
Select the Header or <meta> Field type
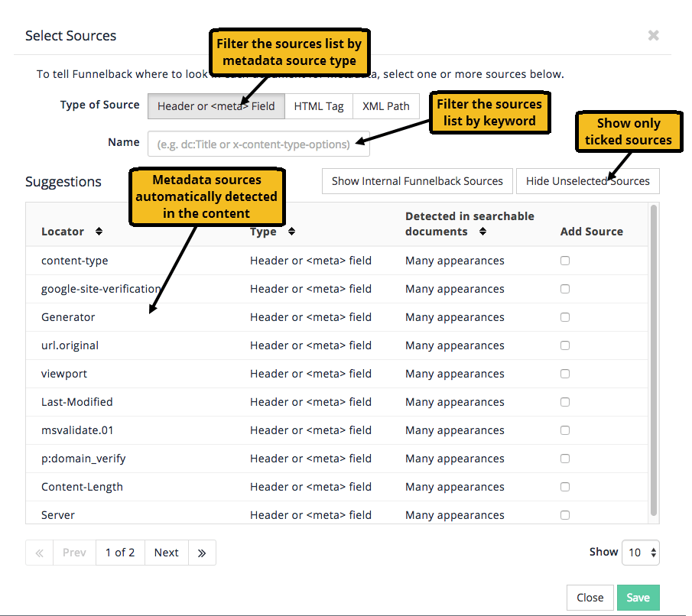click(x=216, y=106)
